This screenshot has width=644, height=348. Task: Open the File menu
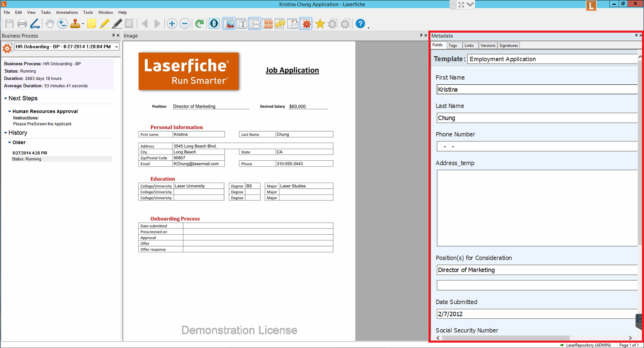[x=7, y=12]
